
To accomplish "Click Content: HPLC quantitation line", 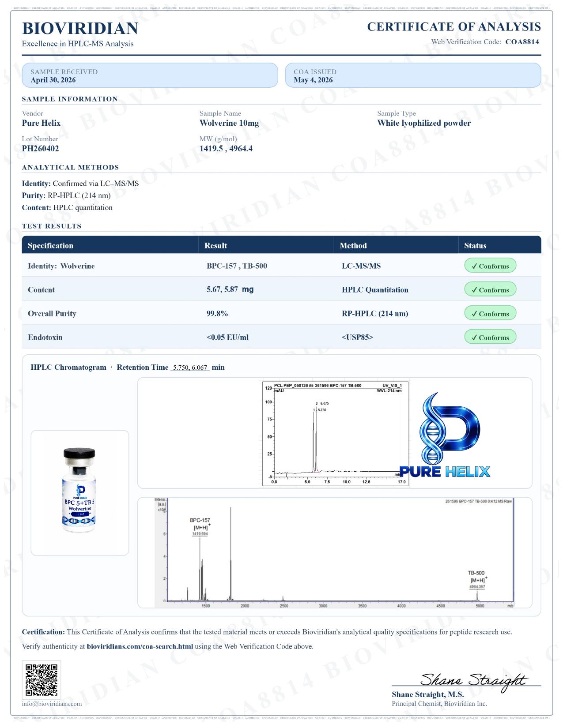I will (x=67, y=207).
